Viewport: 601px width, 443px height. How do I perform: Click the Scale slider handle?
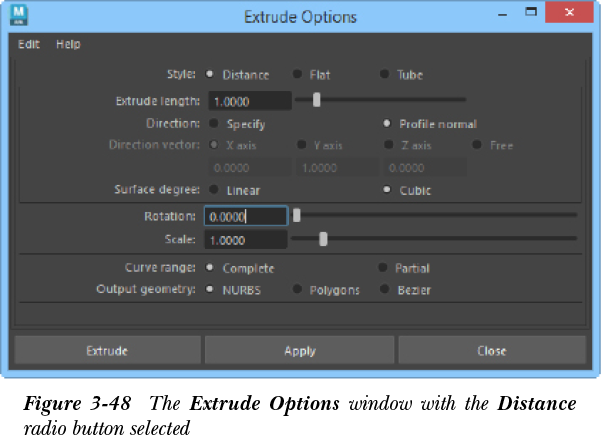pyautogui.click(x=323, y=238)
